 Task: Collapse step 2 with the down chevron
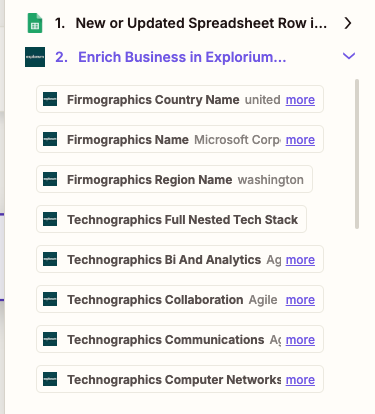click(x=349, y=56)
